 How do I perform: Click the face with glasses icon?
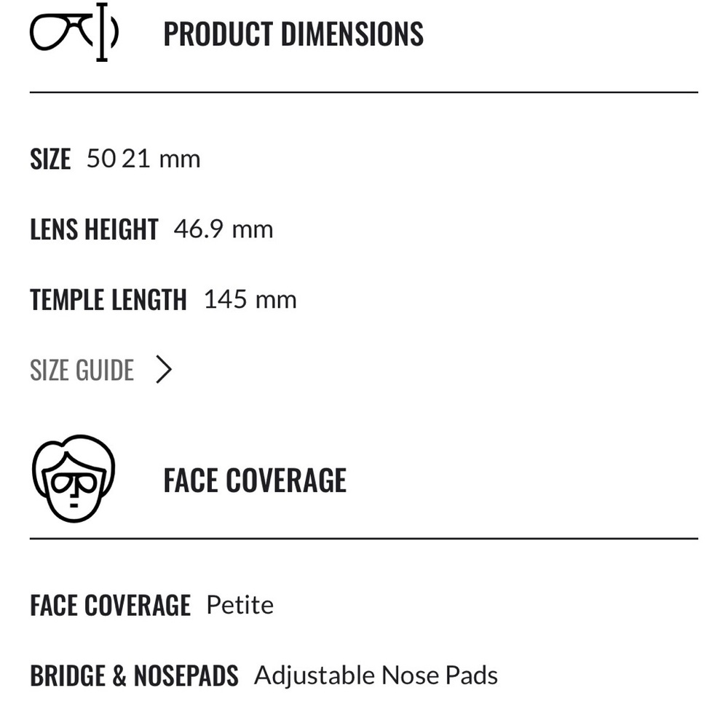point(74,478)
